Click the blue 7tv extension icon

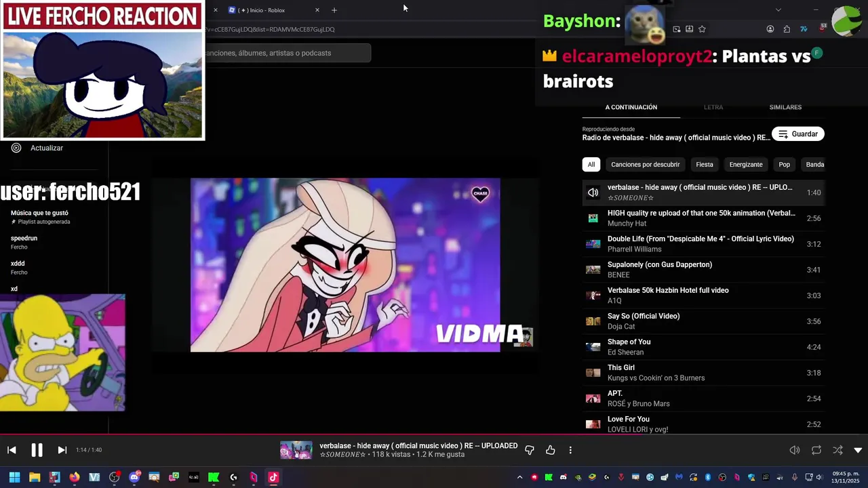pyautogui.click(x=804, y=29)
